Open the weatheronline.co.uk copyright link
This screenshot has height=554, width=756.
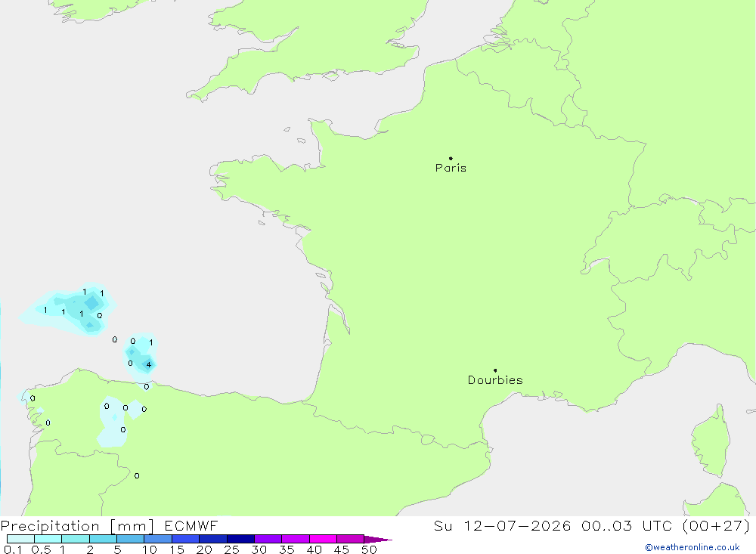click(692, 547)
